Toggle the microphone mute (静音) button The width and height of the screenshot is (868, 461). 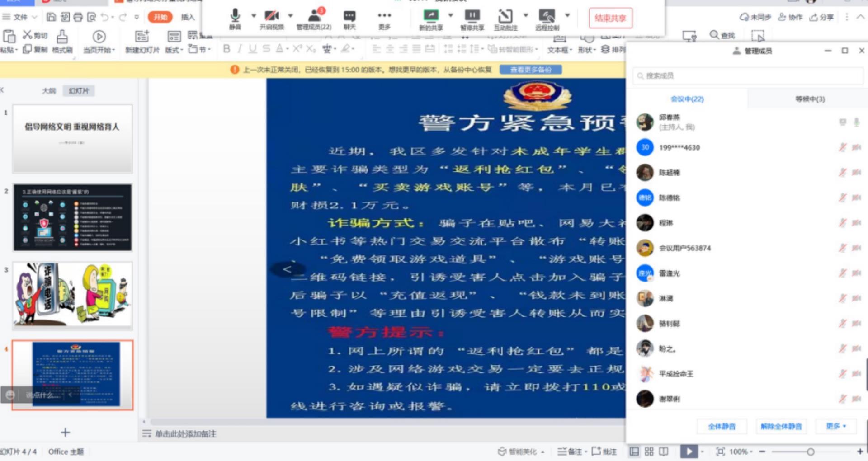pos(235,19)
